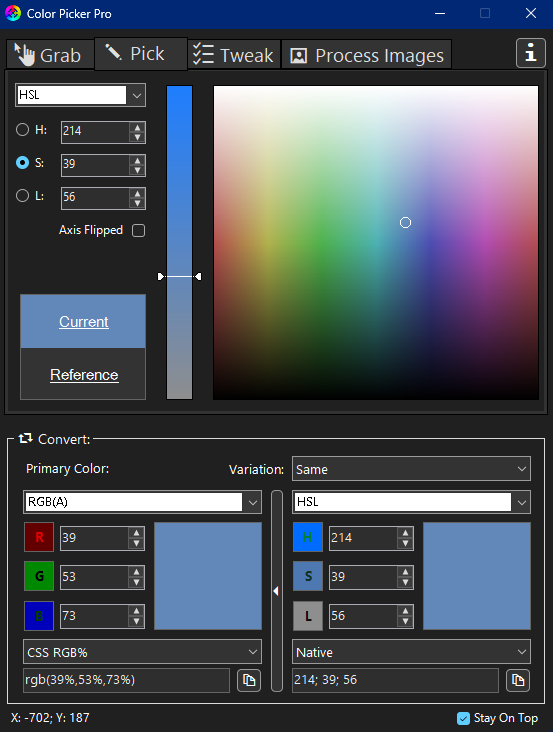Click the Color Picker Pro app logo
Viewport: 553px width, 732px height.
[x=13, y=13]
